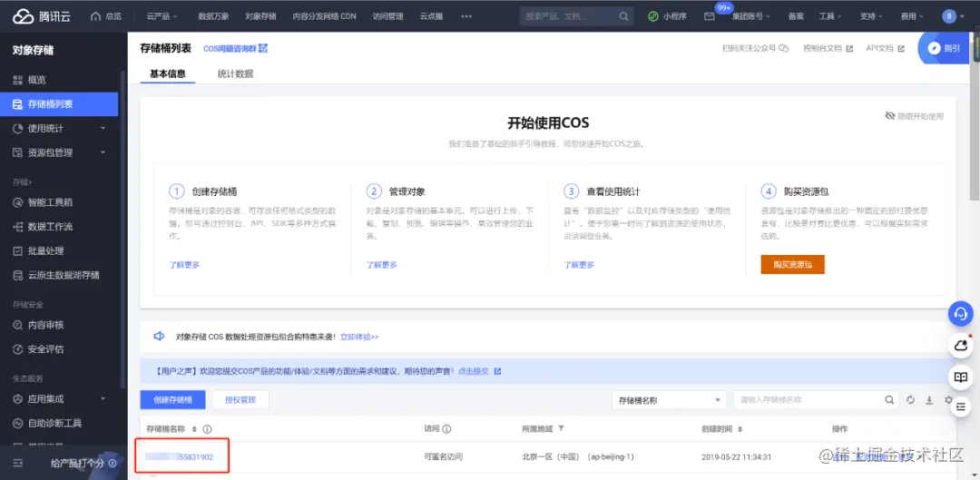This screenshot has height=480, width=980.
Task: Click the orange 购买资源包 button
Action: point(792,264)
